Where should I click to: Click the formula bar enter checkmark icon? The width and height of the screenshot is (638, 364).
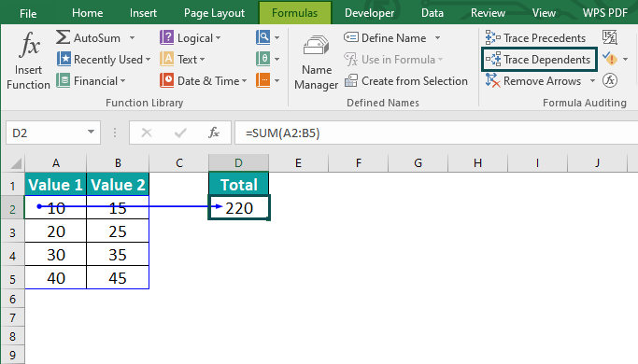coord(180,133)
